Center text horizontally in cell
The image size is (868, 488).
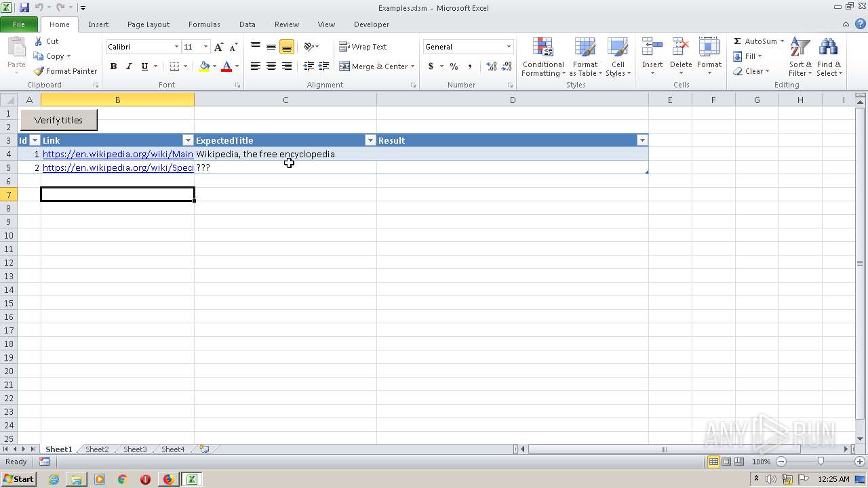(271, 66)
